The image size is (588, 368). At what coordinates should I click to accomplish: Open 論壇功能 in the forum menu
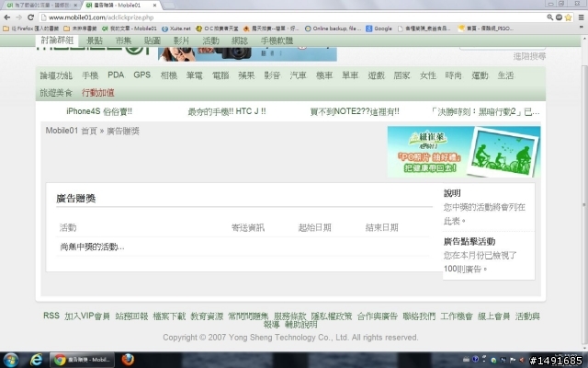coord(56,75)
